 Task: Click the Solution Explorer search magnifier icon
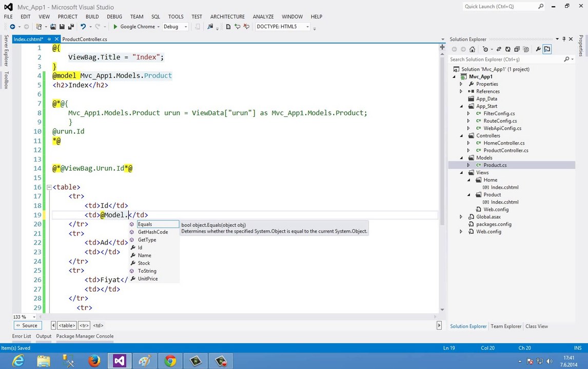[x=566, y=59]
